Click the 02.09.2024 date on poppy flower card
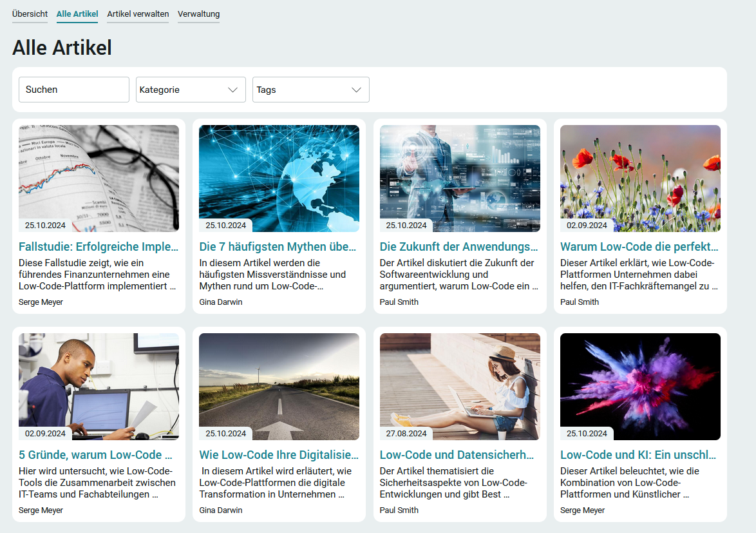 point(587,226)
